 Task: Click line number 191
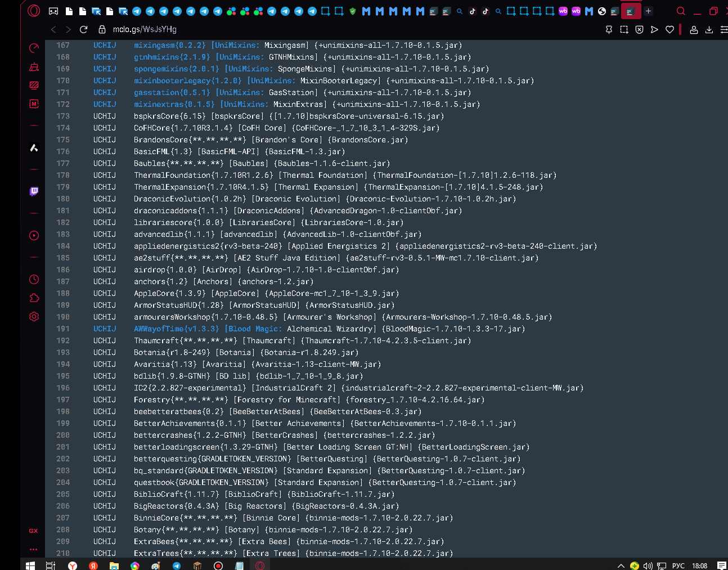[63, 329]
